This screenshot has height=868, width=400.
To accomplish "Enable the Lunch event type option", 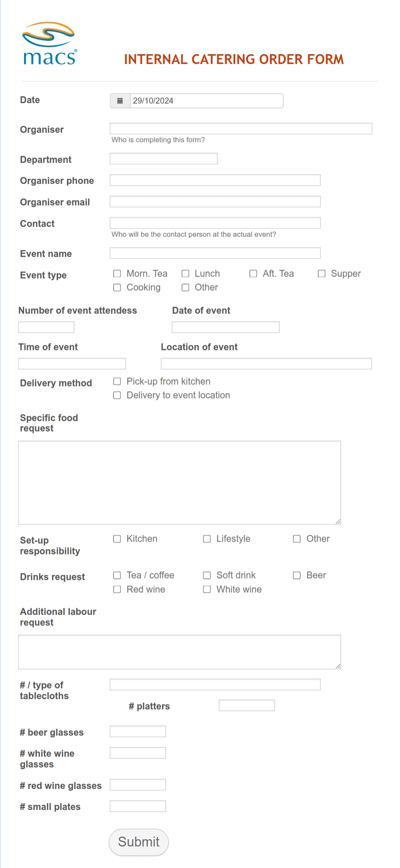I will pos(185,273).
